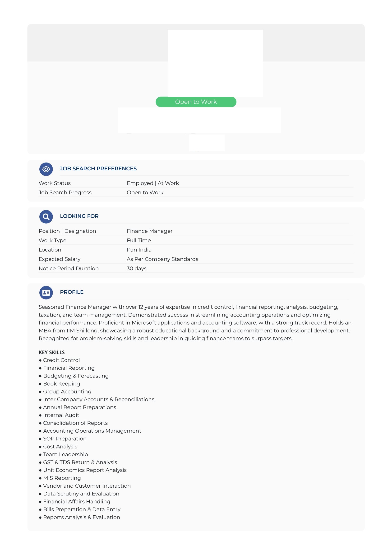
Task: Select the PROFILE section heading
Action: (x=72, y=292)
